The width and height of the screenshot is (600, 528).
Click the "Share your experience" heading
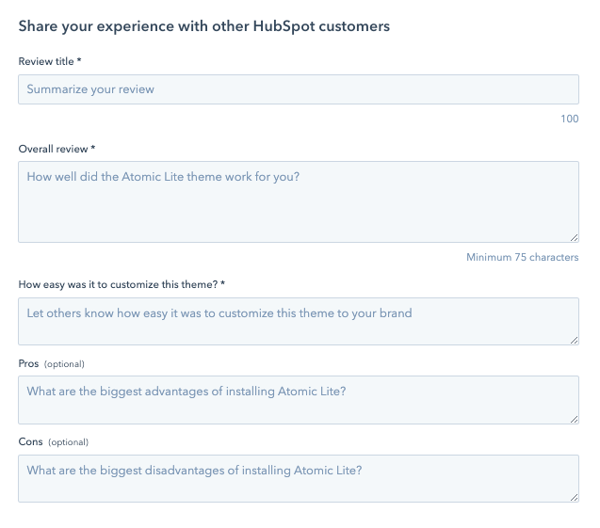(x=204, y=26)
